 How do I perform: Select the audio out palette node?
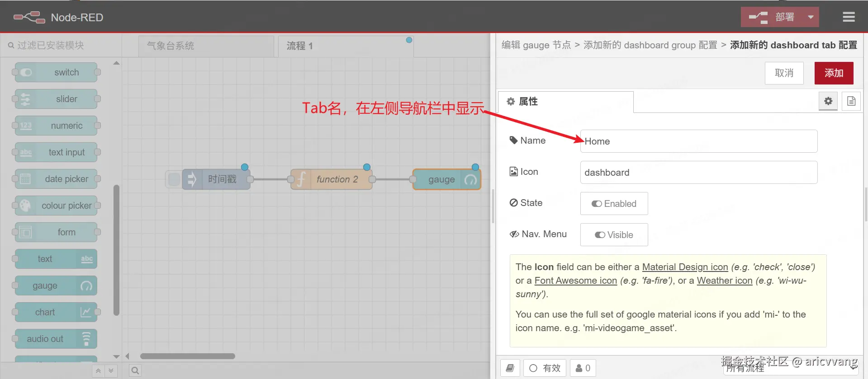coord(56,339)
